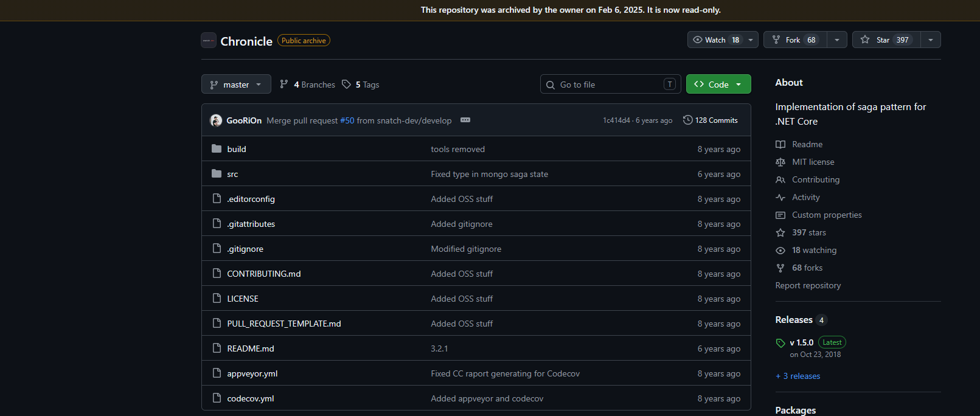Click Report repository
The image size is (980, 416).
(808, 285)
